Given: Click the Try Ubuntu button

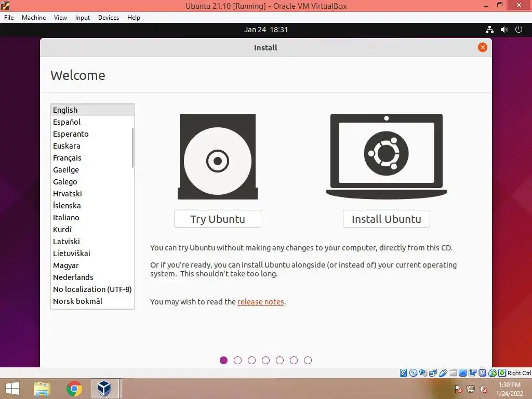Looking at the screenshot, I should 218,219.
